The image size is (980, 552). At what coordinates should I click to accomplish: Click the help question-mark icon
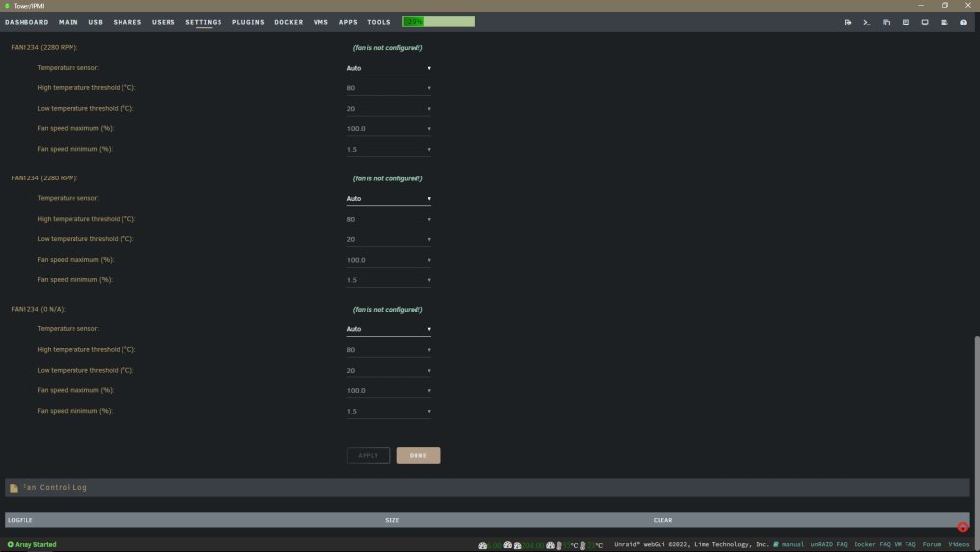click(963, 22)
